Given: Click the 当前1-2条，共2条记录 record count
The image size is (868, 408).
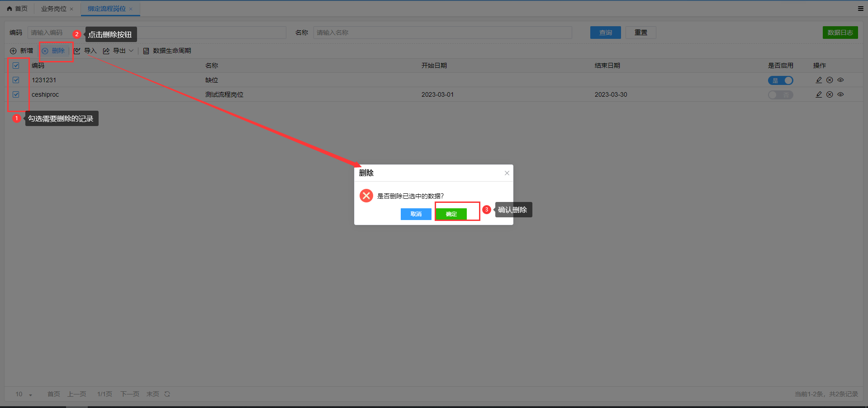Looking at the screenshot, I should [x=826, y=394].
